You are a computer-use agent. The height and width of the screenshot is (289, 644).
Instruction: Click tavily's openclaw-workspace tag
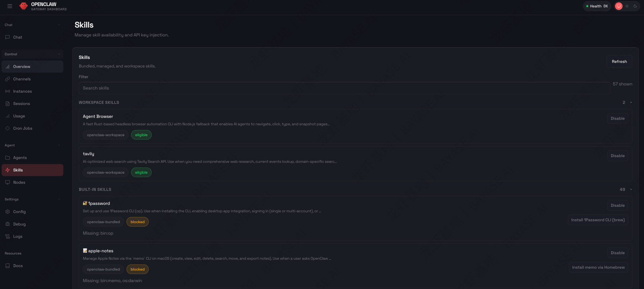105,173
